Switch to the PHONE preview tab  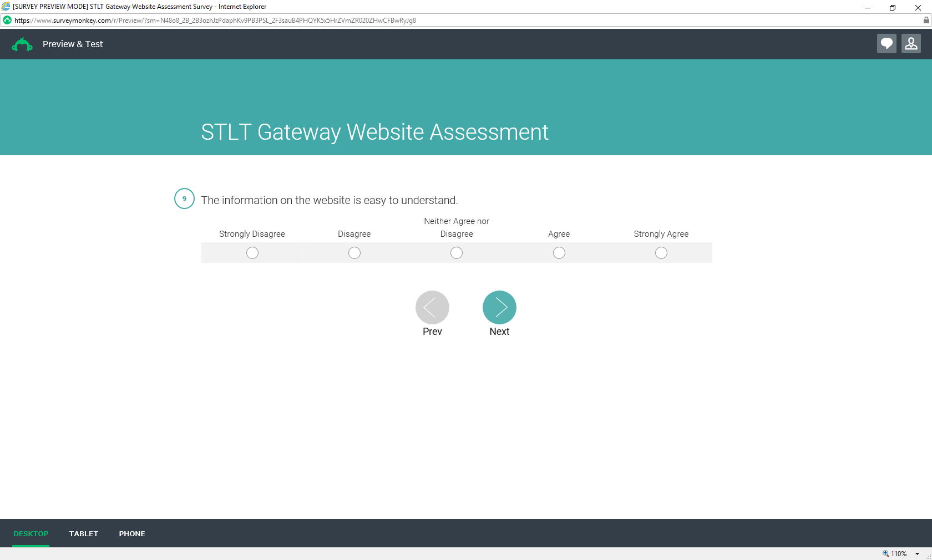click(132, 533)
